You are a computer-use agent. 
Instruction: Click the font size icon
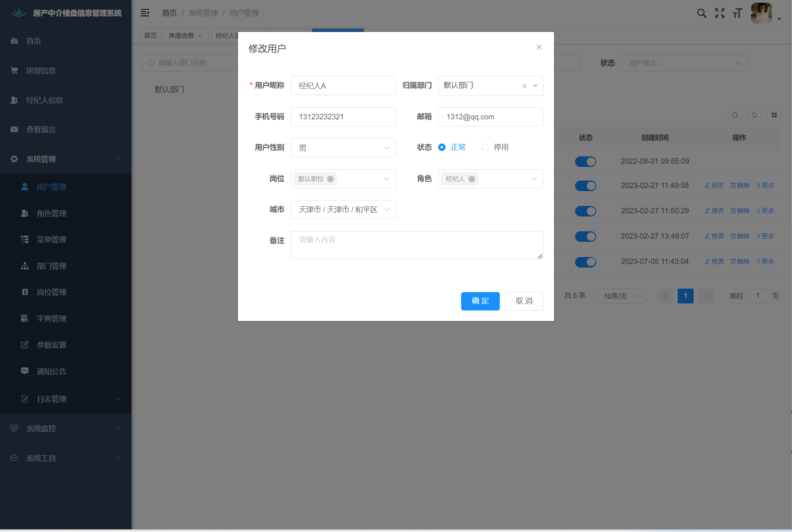[737, 13]
